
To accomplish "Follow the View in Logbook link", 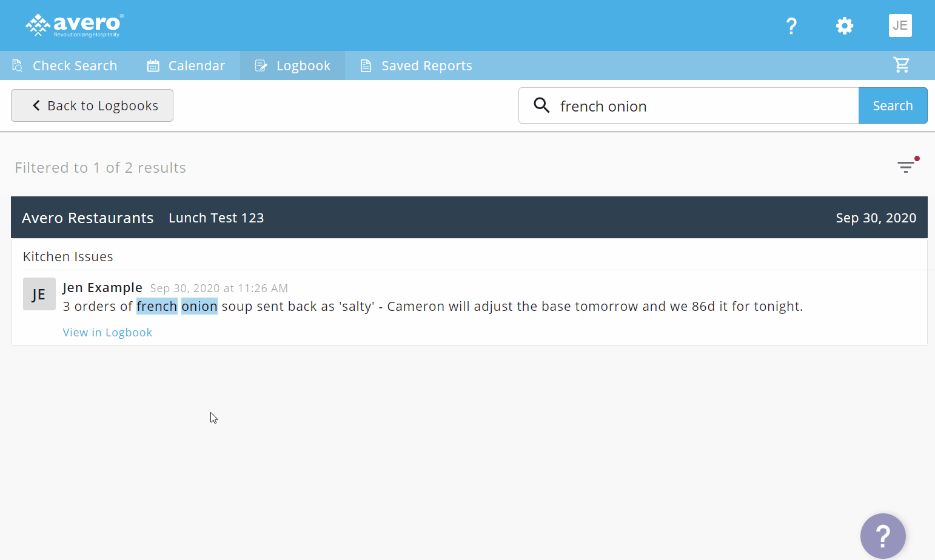I will click(107, 332).
